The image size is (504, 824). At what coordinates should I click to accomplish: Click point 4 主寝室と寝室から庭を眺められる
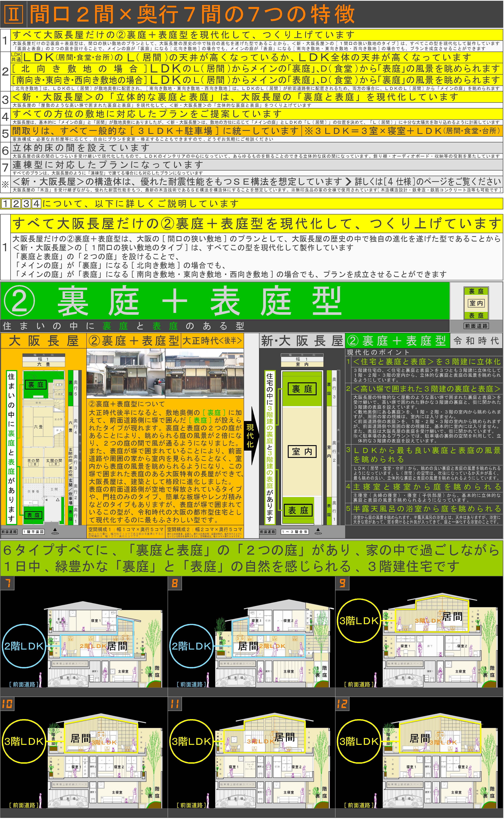point(427,487)
